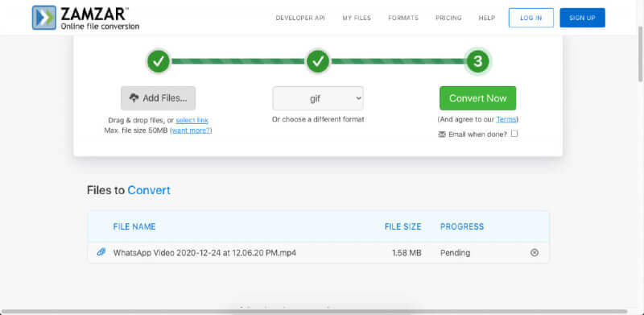The width and height of the screenshot is (644, 315).
Task: Click the step one green checkmark circle
Action: click(x=159, y=61)
